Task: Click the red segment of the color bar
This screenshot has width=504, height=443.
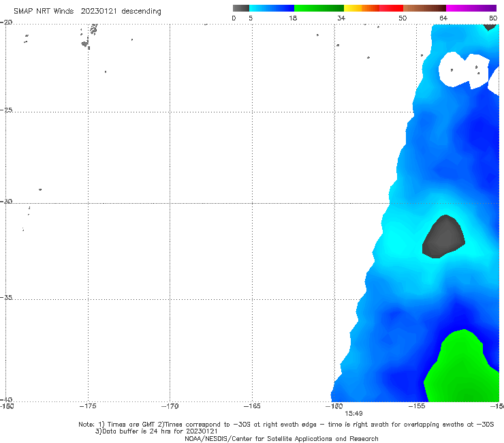Action: (x=391, y=8)
